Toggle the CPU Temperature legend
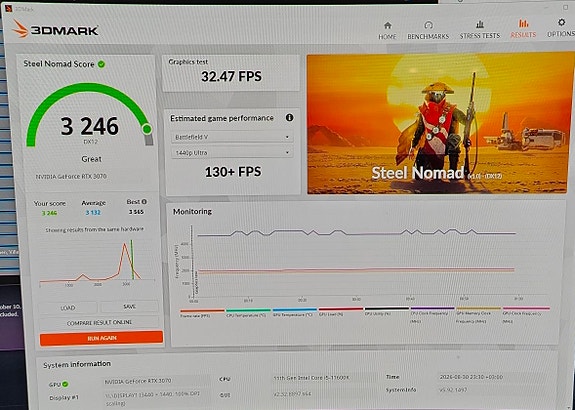 248,312
